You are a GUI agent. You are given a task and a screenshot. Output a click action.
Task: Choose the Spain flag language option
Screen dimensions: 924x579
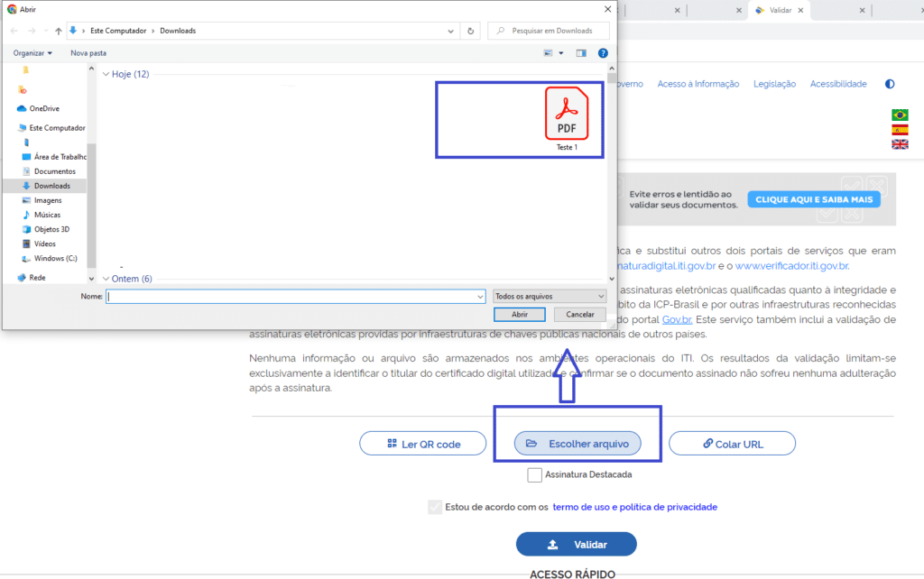(900, 130)
